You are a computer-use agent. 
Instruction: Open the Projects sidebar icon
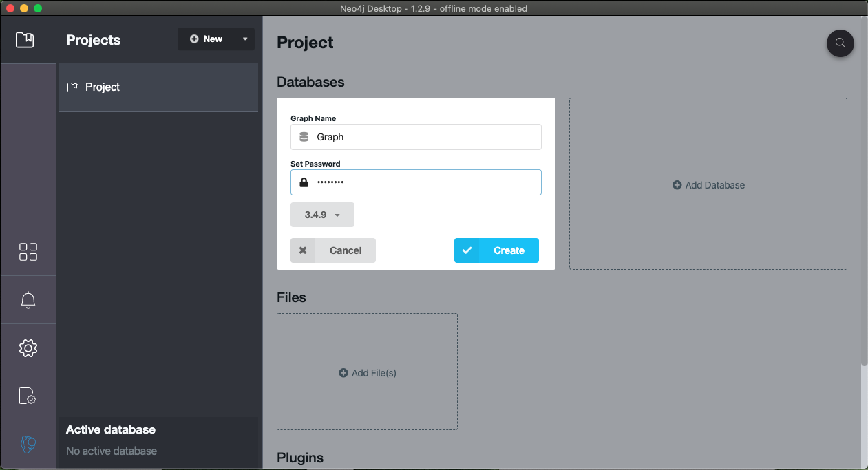coord(25,40)
